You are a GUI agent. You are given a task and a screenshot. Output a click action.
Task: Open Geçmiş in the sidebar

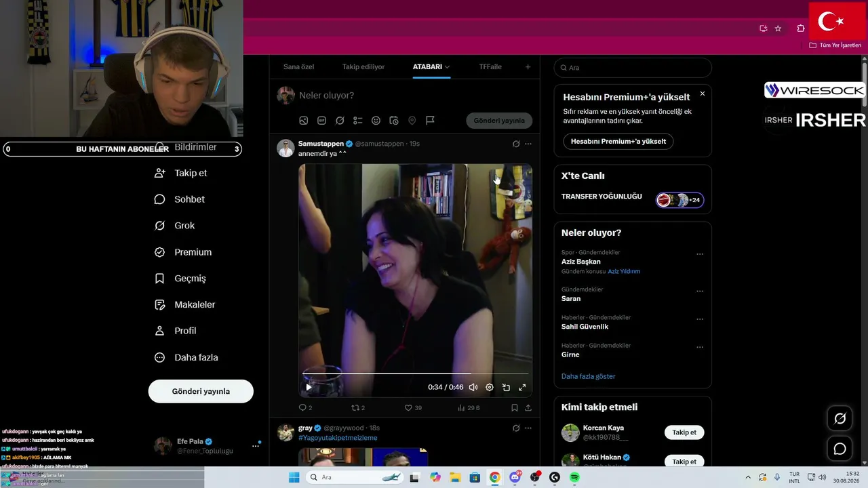coord(180,279)
